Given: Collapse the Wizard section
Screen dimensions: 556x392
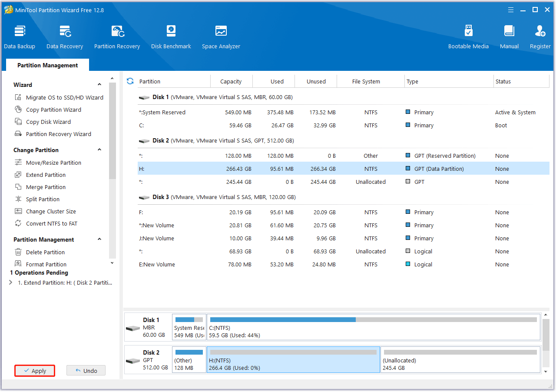Looking at the screenshot, I should (99, 85).
